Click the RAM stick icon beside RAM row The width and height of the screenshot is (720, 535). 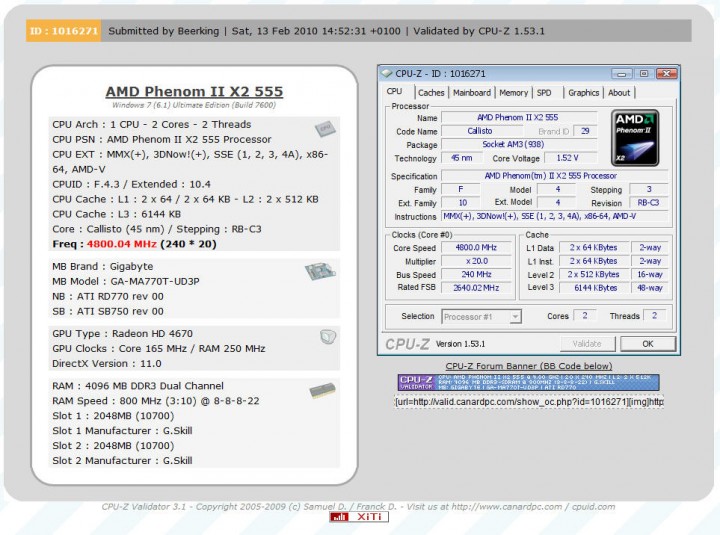322,391
